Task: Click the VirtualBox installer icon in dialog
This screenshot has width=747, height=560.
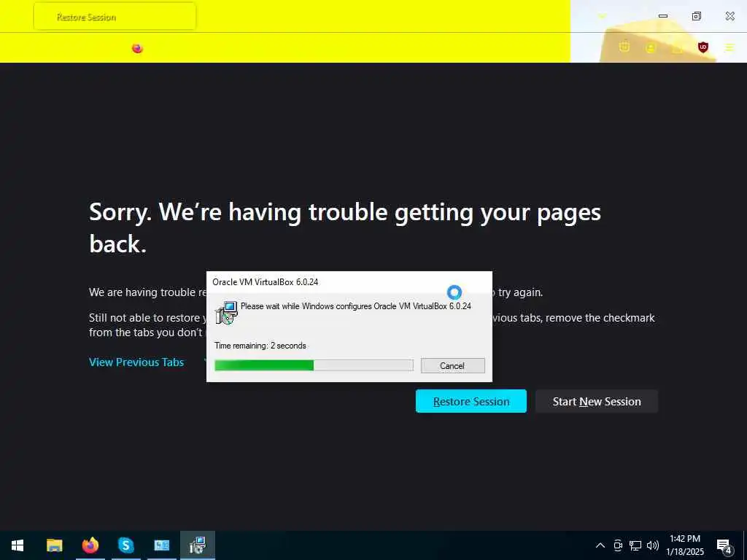Action: click(x=226, y=313)
